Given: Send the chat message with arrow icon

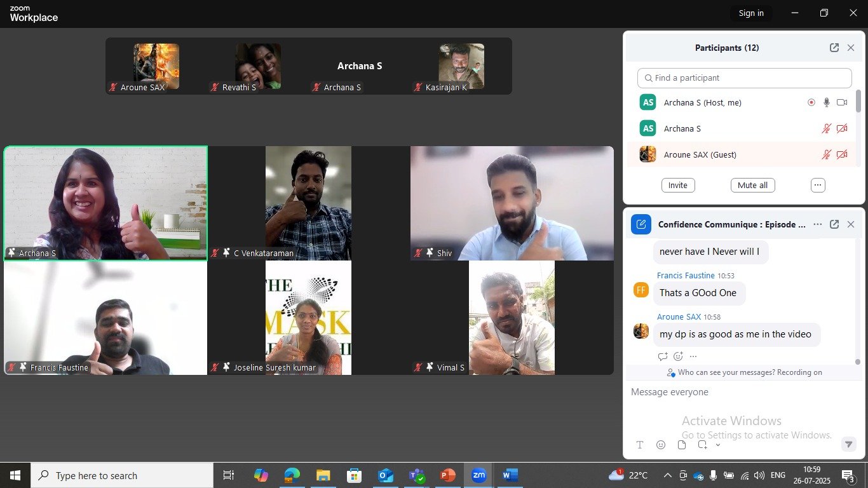Looking at the screenshot, I should point(848,445).
